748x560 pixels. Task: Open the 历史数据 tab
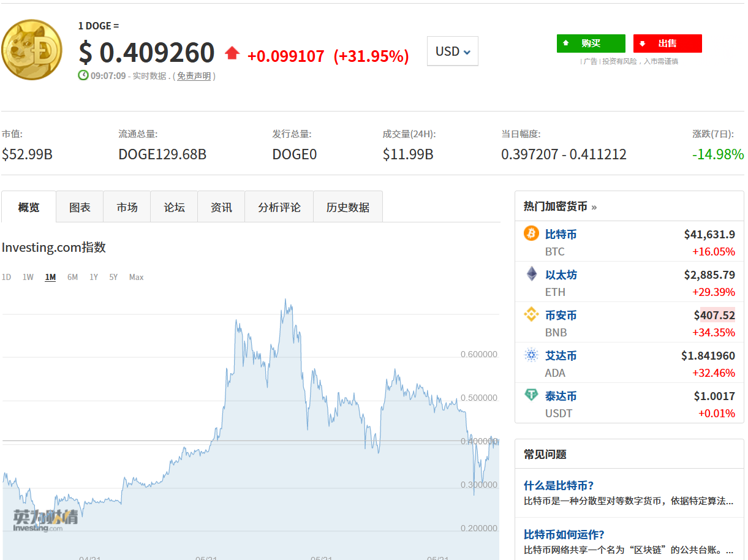pos(348,207)
